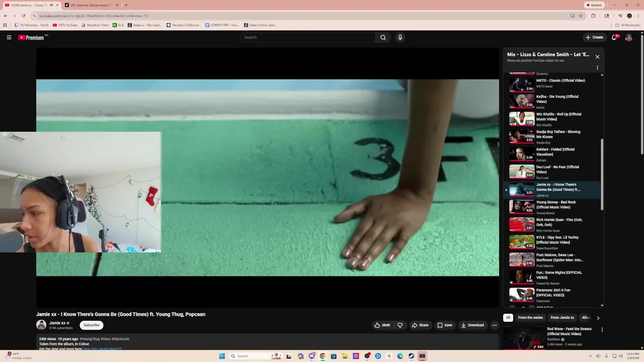644x362 pixels.
Task: Select the From Jamie xx chip
Action: (x=562, y=318)
